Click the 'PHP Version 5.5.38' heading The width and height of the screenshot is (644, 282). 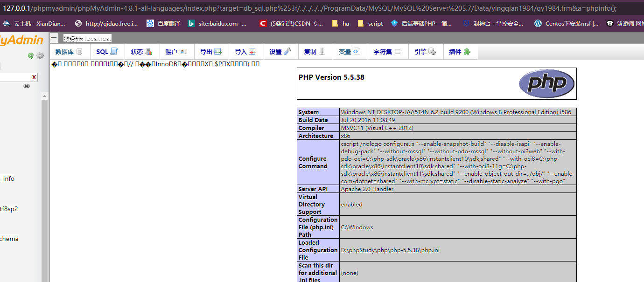tap(331, 77)
